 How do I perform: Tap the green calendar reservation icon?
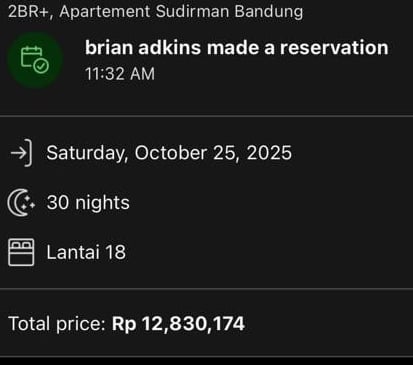click(35, 60)
